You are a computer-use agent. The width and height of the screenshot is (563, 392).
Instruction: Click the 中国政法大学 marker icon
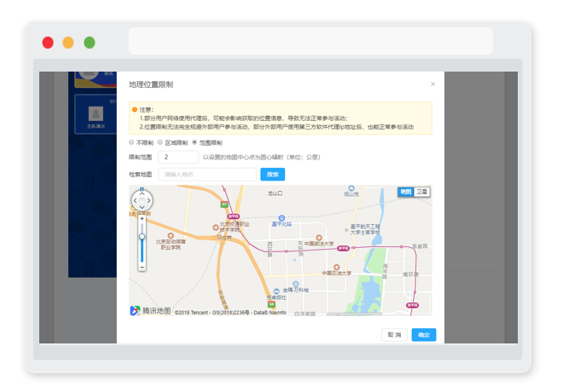pos(319,238)
